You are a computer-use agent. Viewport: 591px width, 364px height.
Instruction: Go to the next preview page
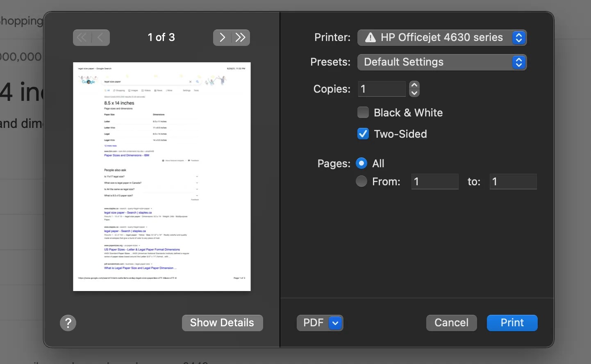tap(222, 37)
